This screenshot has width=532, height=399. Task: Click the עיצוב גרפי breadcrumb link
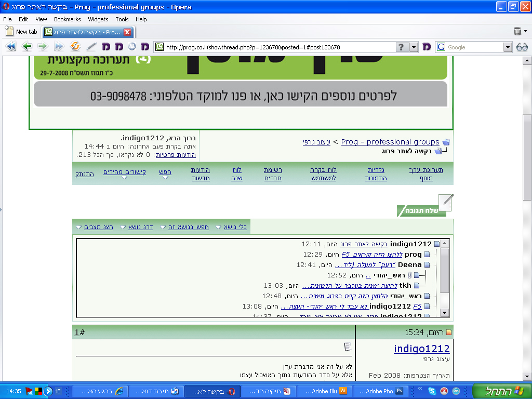pos(316,142)
